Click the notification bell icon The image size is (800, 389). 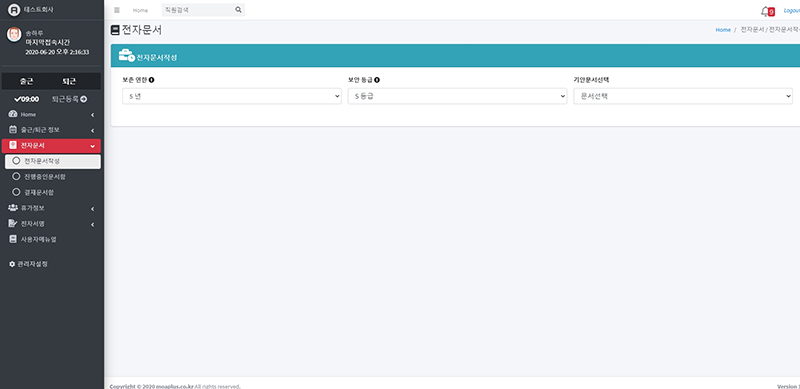pos(764,11)
